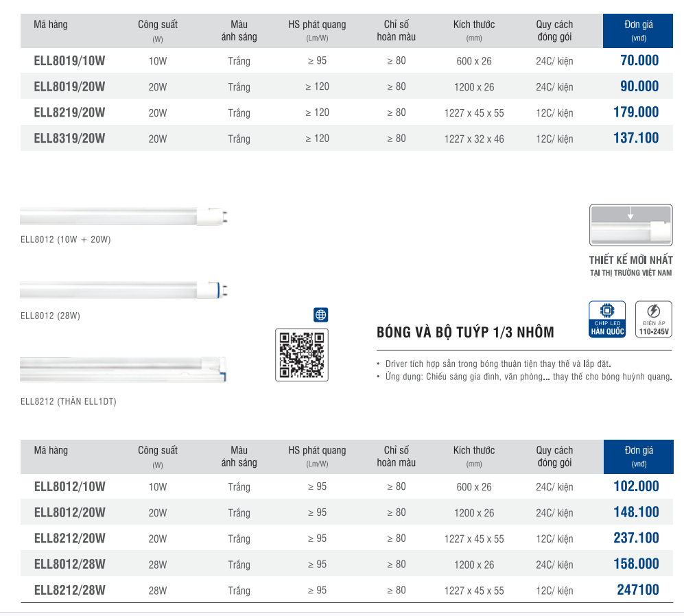Click the Driver tích hợp sẵn bullet text
684x616 pixels.
(x=497, y=364)
